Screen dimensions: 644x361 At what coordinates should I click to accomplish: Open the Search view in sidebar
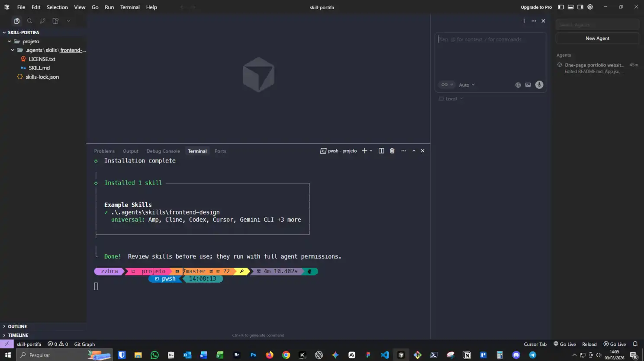tap(29, 21)
